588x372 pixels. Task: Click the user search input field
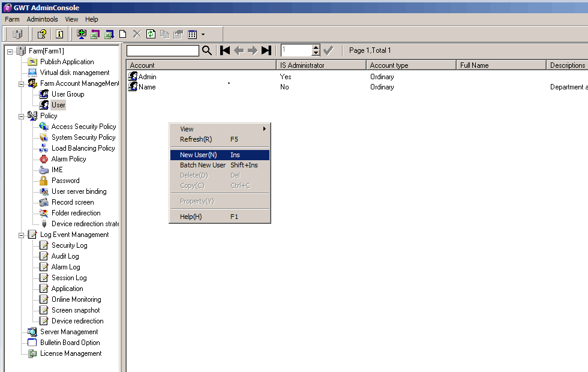coord(163,50)
